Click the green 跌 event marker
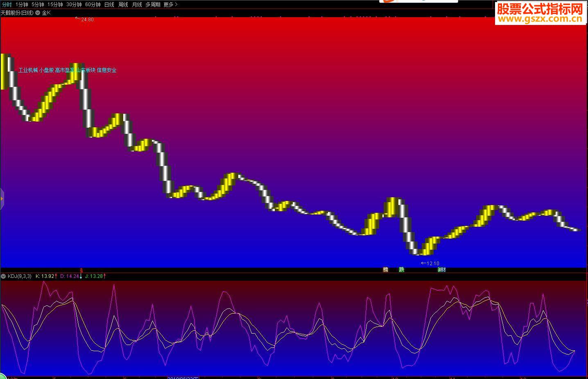The width and height of the screenshot is (588, 379). click(402, 269)
